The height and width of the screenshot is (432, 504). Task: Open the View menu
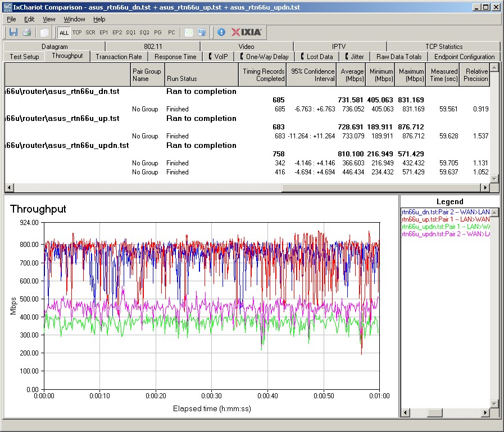coord(49,19)
